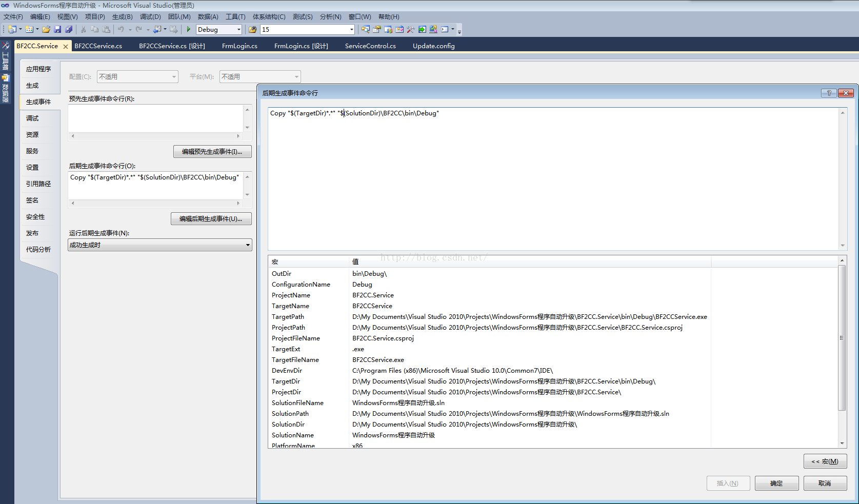Click the Find in Files icon
This screenshot has height=504, width=859.
pos(252,29)
